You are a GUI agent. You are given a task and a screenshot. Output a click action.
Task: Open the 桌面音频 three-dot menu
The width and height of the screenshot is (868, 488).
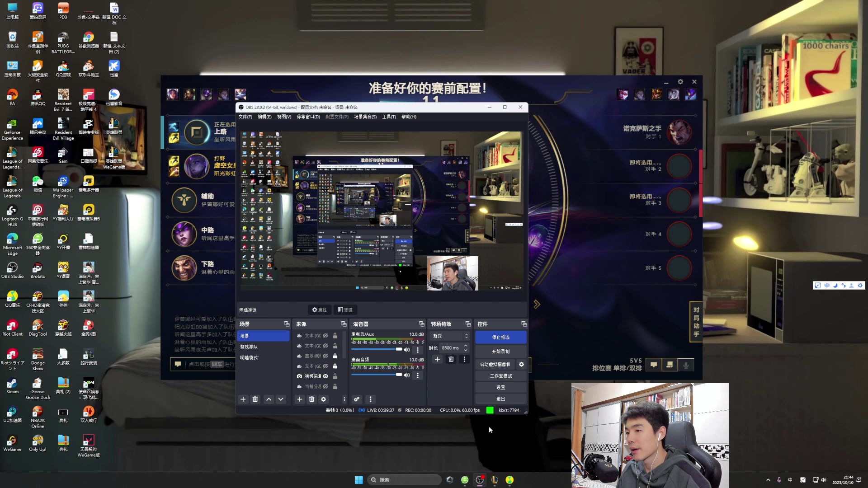417,375
